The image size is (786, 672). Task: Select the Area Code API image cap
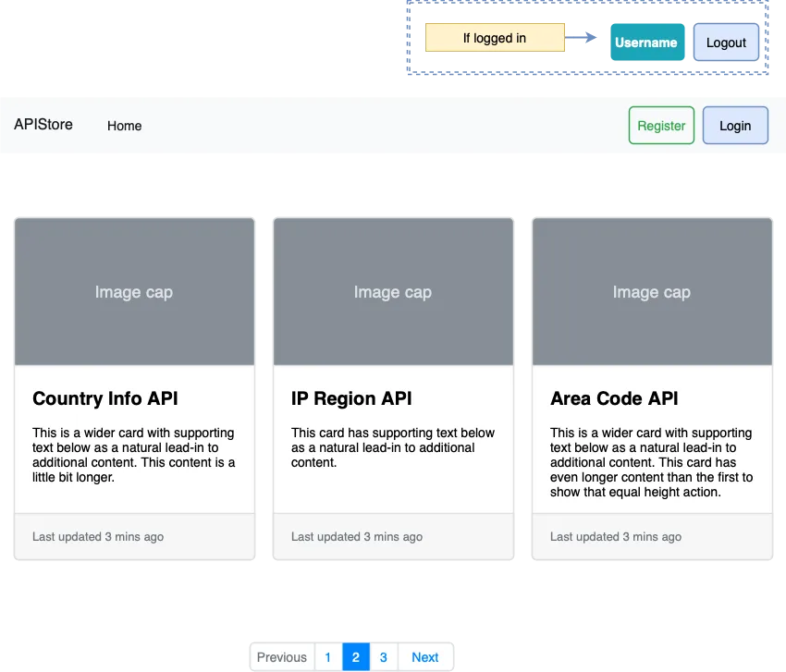click(x=652, y=292)
